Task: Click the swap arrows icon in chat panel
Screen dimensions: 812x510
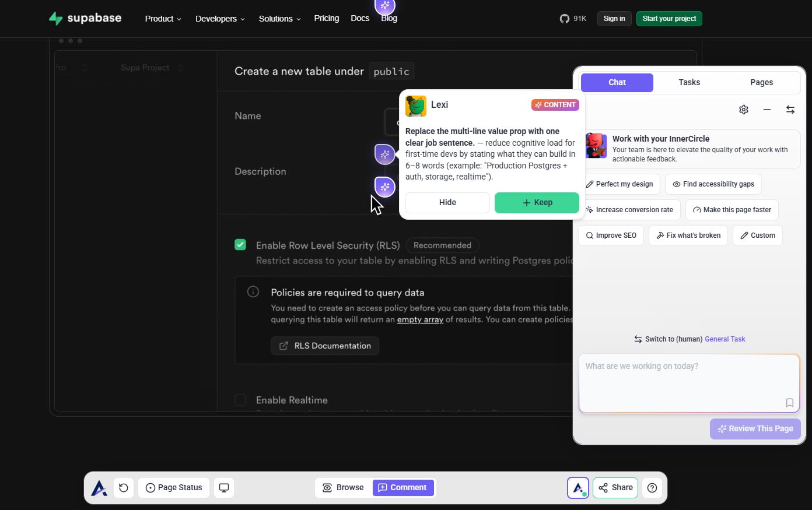Action: (790, 110)
